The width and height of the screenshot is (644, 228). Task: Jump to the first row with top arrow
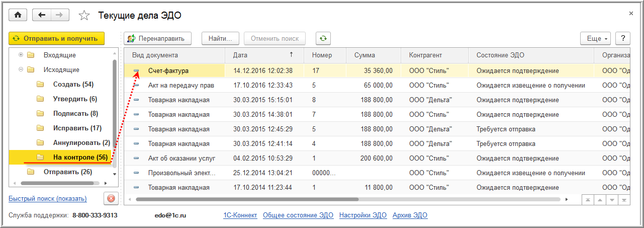click(x=587, y=200)
